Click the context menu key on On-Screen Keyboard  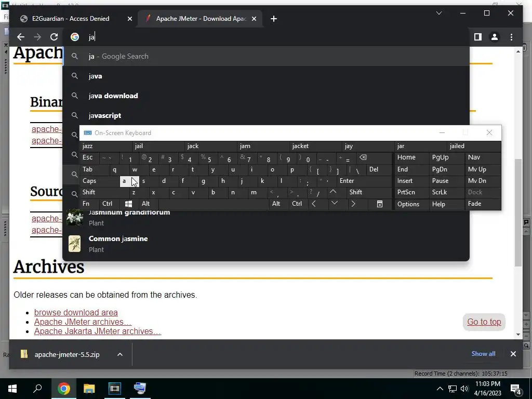coord(380,204)
